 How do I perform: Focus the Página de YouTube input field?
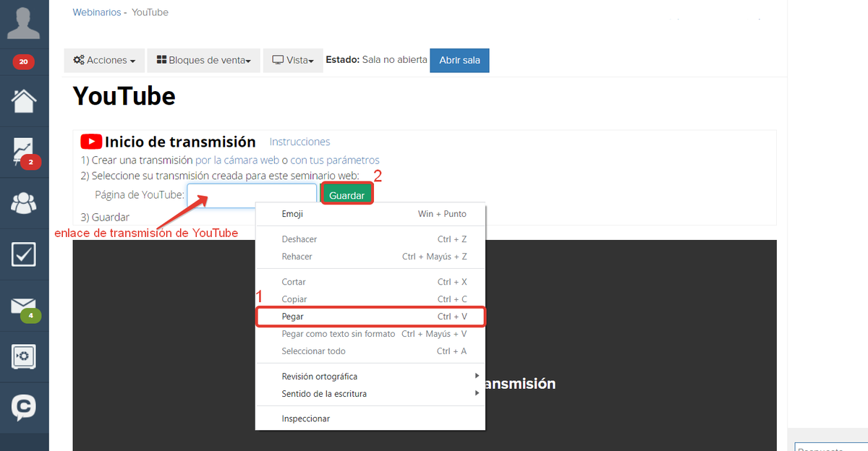click(x=252, y=195)
